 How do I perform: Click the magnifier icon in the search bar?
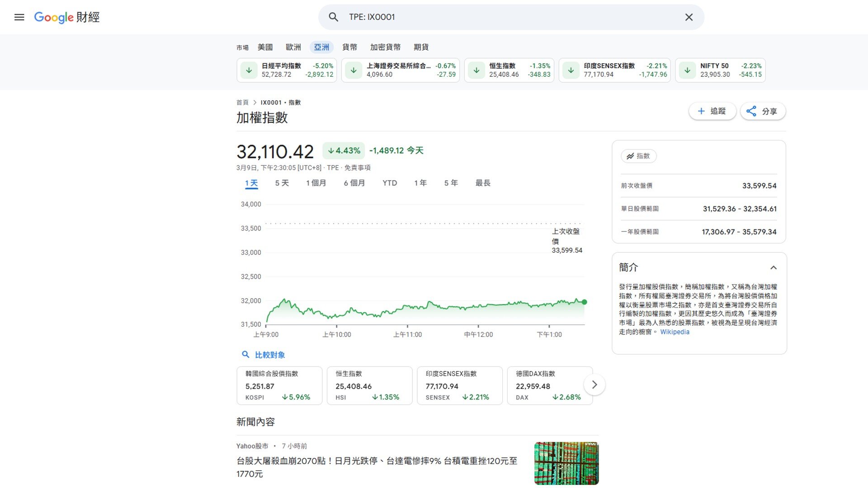pyautogui.click(x=333, y=17)
